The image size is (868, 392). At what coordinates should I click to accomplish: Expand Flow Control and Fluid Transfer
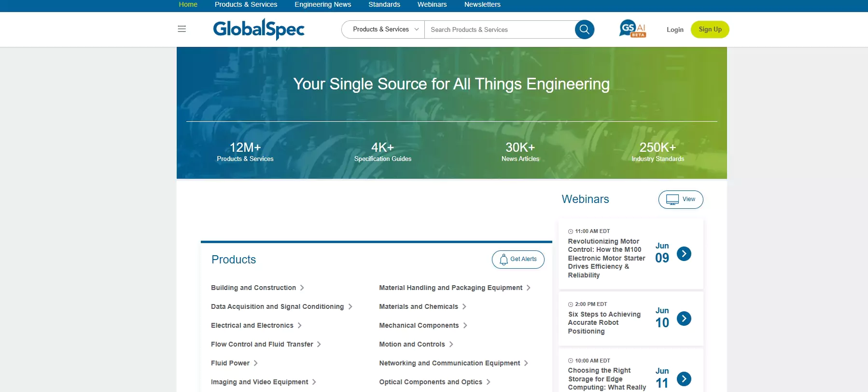pyautogui.click(x=266, y=344)
